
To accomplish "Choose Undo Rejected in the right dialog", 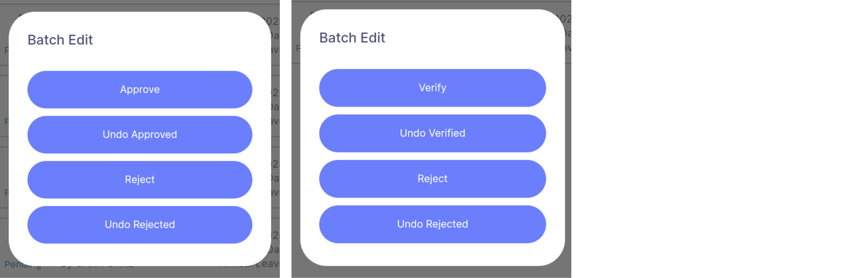I will click(x=432, y=224).
